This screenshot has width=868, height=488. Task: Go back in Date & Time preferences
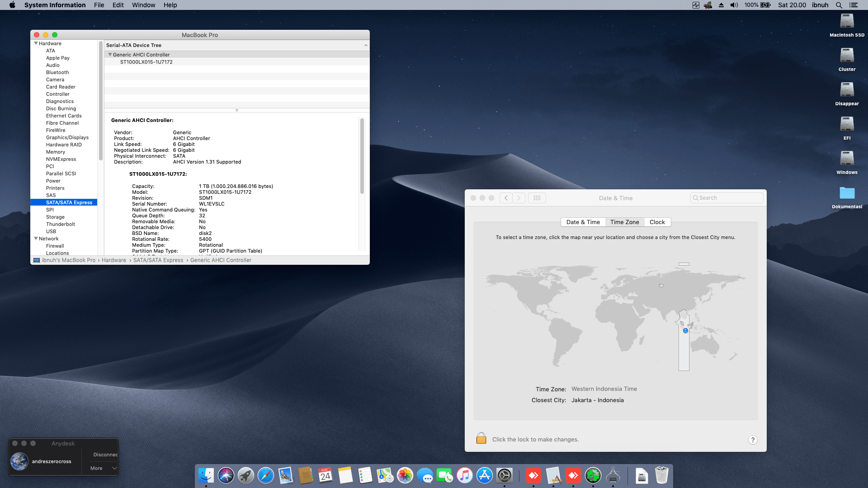(506, 198)
